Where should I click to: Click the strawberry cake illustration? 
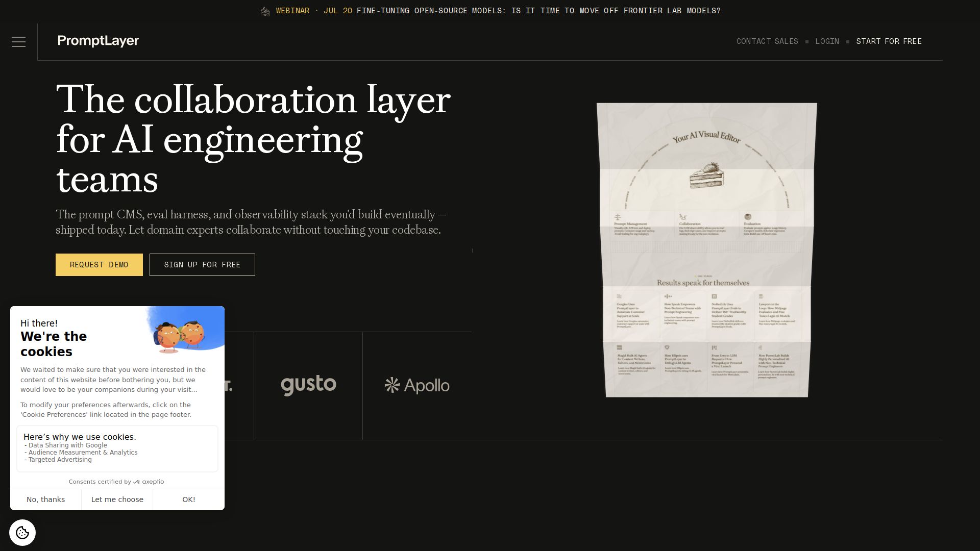point(707,175)
